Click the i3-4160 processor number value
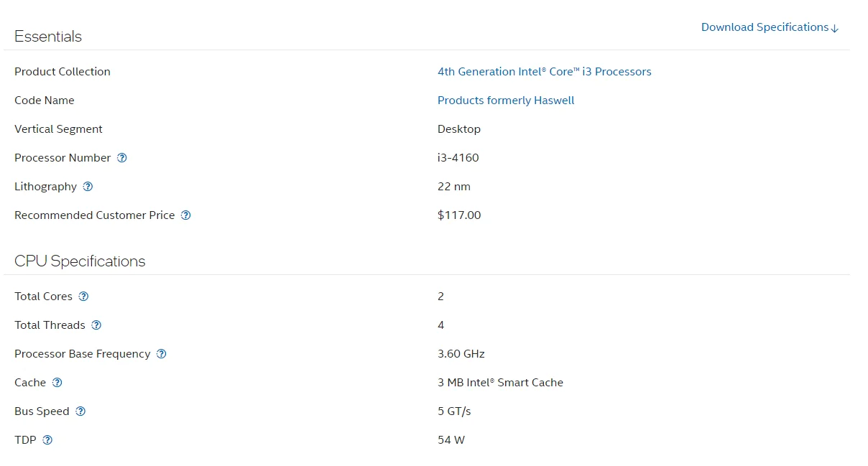The image size is (868, 466). 458,158
